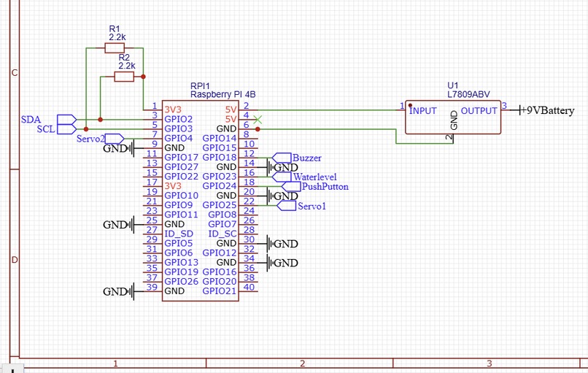Click pin number 40
The image size is (588, 373).
249,288
